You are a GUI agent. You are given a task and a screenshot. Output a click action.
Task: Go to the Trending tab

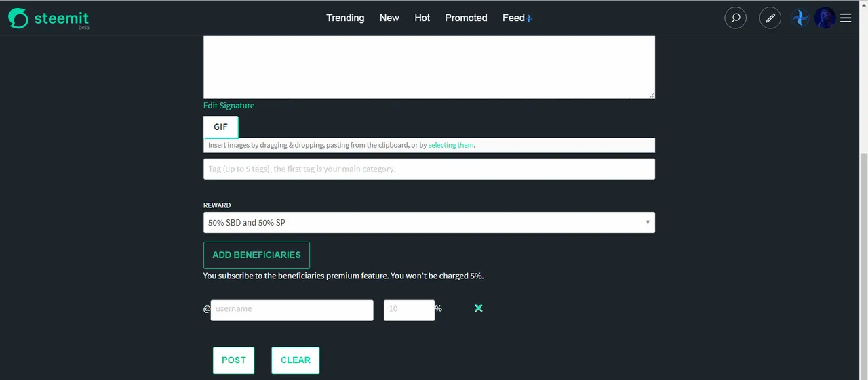pos(345,18)
